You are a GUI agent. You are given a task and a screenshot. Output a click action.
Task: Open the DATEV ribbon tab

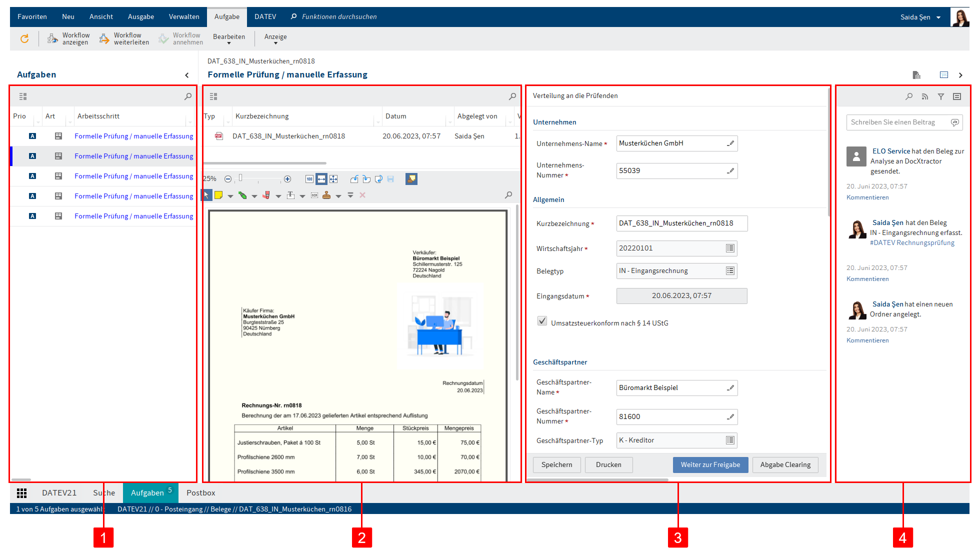coord(265,17)
